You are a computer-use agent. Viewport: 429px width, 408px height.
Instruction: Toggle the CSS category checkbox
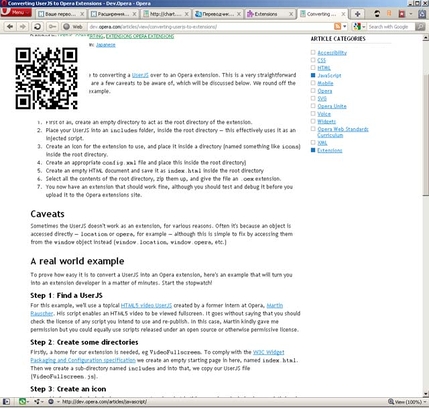pos(313,60)
